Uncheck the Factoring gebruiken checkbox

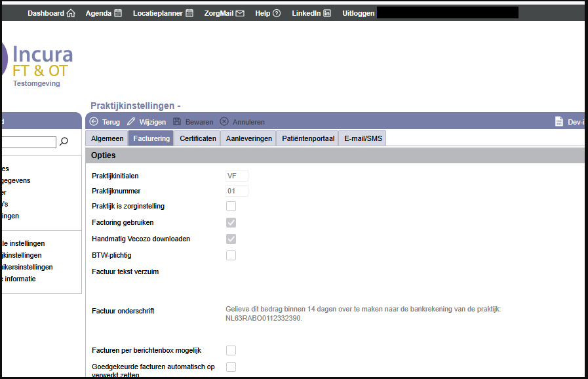point(231,222)
